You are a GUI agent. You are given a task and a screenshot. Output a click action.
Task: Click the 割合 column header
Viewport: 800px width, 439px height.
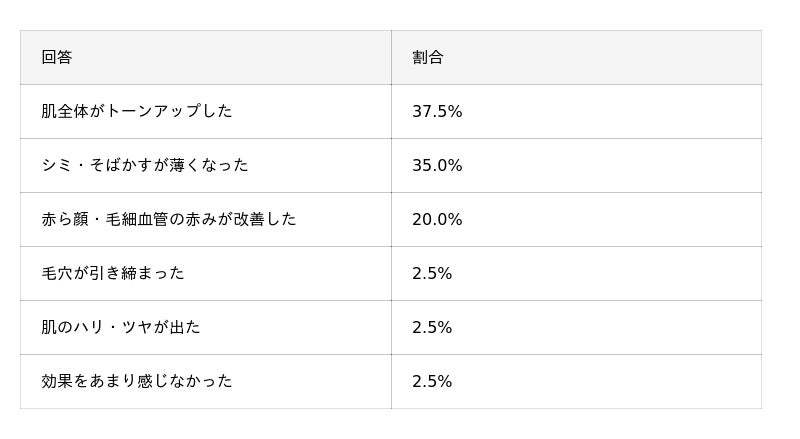427,58
